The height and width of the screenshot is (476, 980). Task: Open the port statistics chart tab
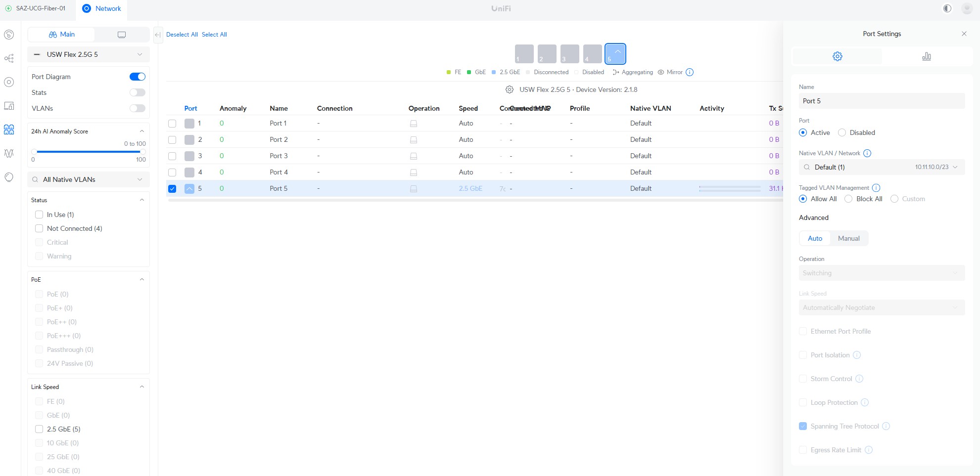926,56
